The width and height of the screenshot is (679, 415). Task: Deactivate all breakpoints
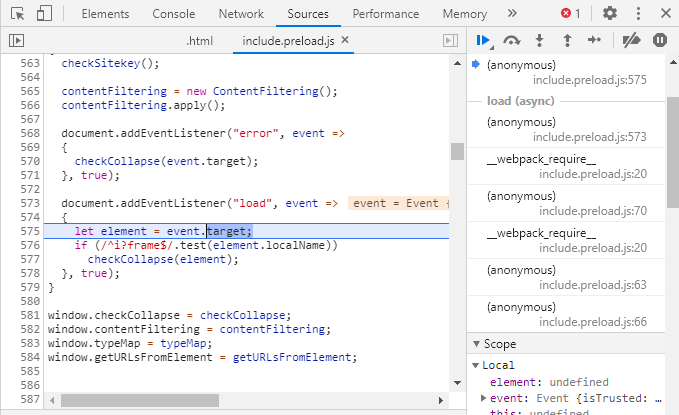pos(631,40)
